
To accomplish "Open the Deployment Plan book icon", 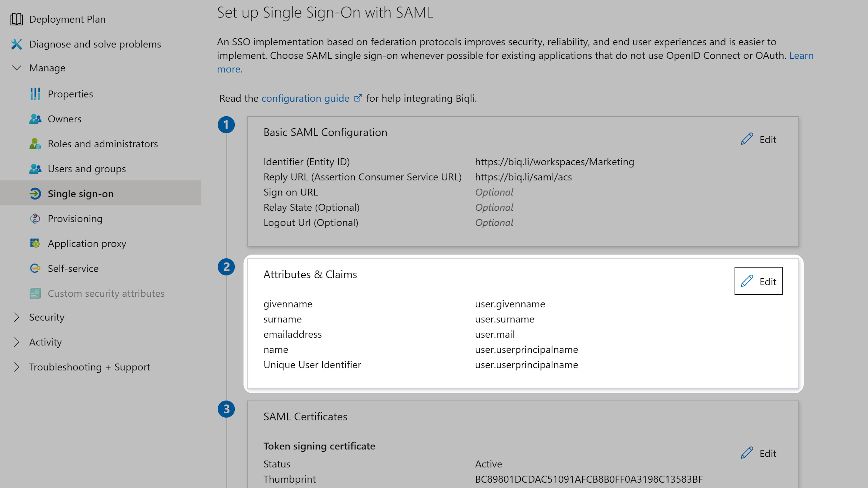I will coord(17,19).
